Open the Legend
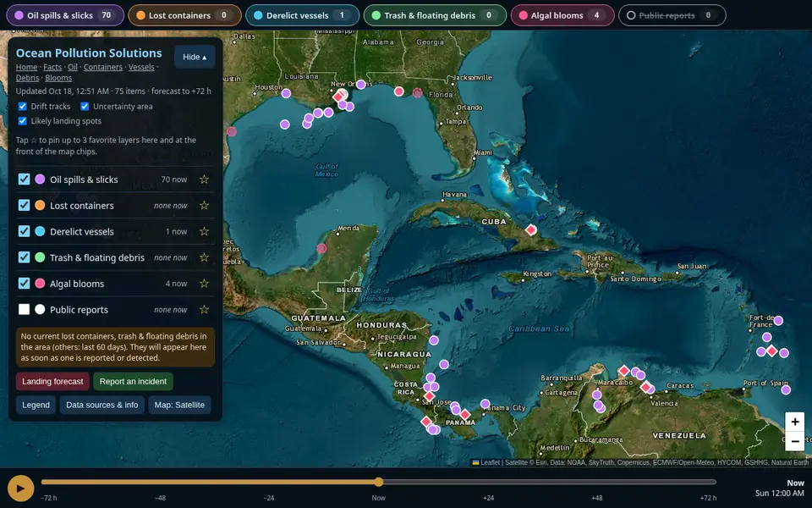812x508 pixels. point(36,405)
